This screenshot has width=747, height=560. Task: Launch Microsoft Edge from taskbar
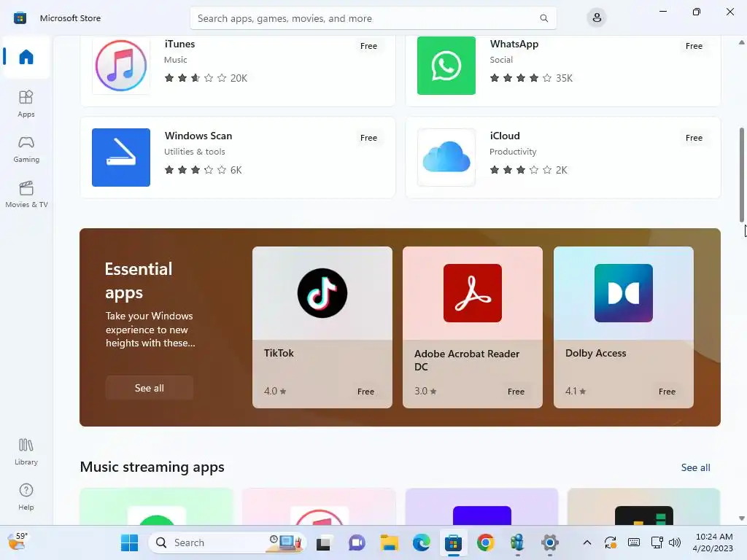pos(421,542)
